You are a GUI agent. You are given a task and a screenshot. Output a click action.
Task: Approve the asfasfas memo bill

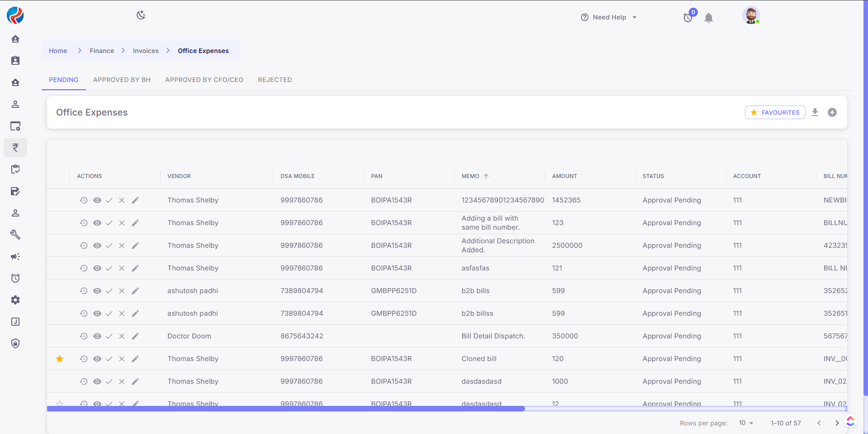[109, 268]
